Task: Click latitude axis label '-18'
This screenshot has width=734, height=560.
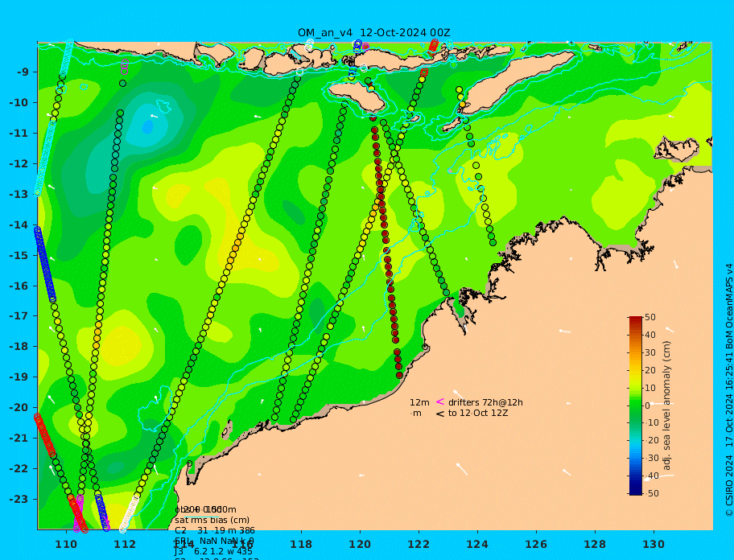Action: (x=19, y=347)
